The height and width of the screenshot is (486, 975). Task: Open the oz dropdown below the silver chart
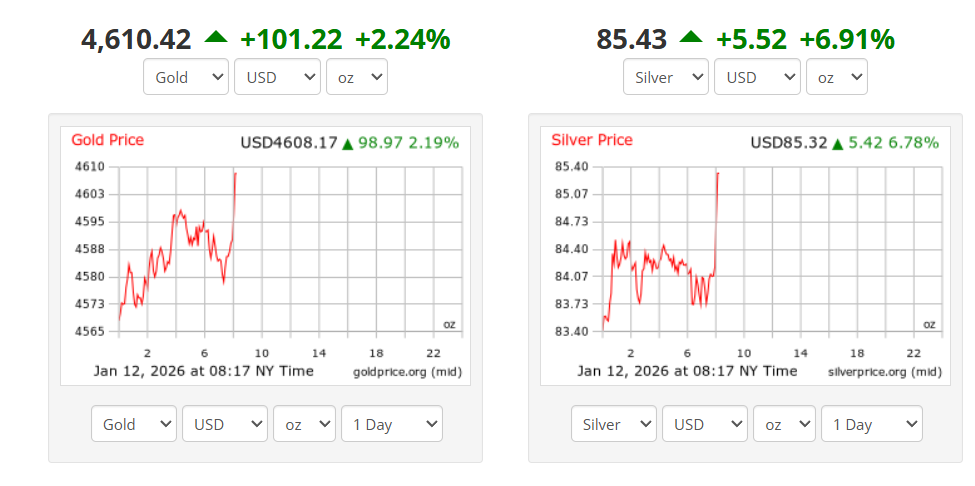[x=785, y=424]
